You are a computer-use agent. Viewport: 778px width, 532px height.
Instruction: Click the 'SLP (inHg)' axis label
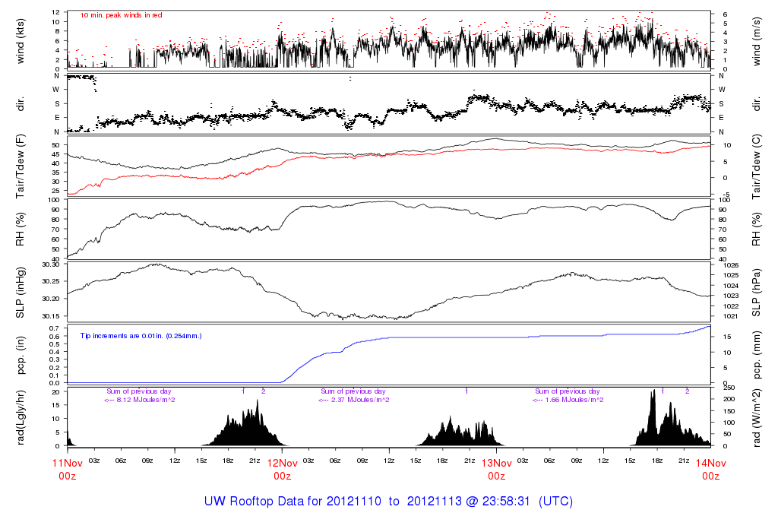tap(21, 292)
